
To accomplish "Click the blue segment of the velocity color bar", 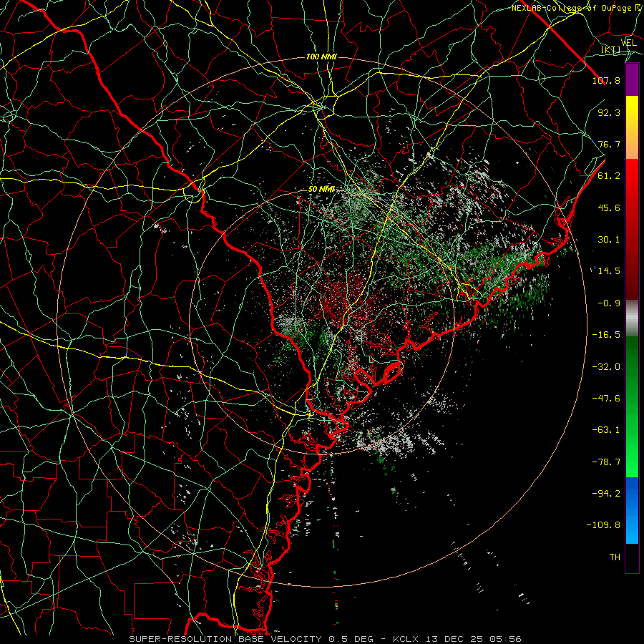I will pos(632,510).
